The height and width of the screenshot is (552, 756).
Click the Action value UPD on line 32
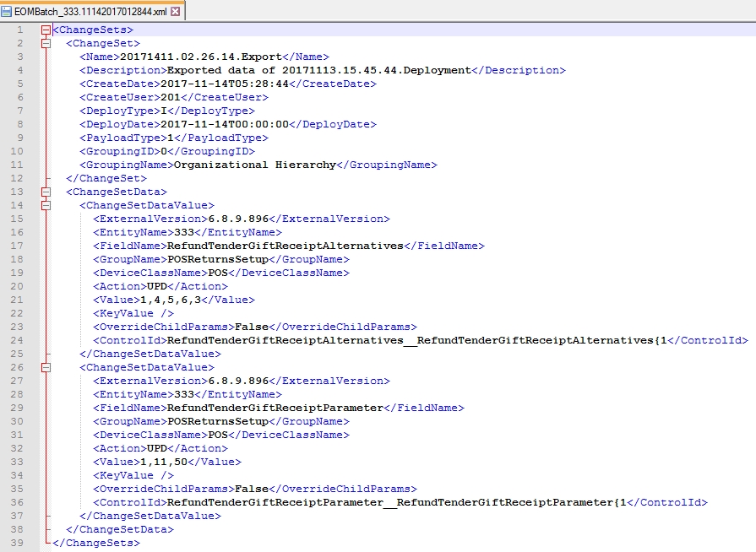coord(157,448)
